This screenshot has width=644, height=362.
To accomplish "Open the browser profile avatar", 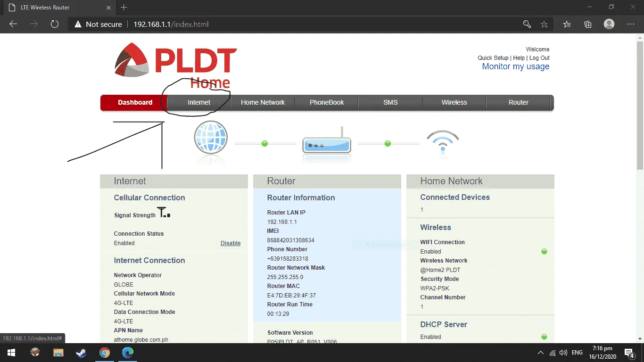I will pos(609,24).
